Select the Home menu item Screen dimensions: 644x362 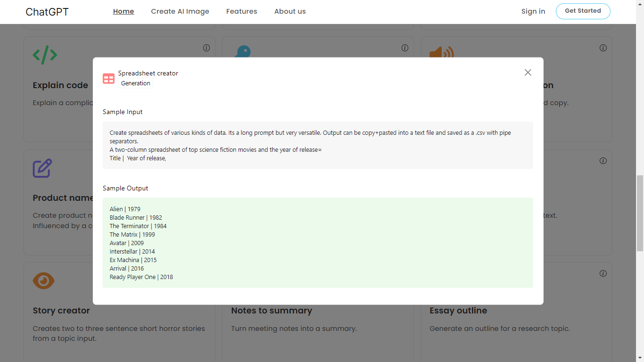pyautogui.click(x=123, y=11)
